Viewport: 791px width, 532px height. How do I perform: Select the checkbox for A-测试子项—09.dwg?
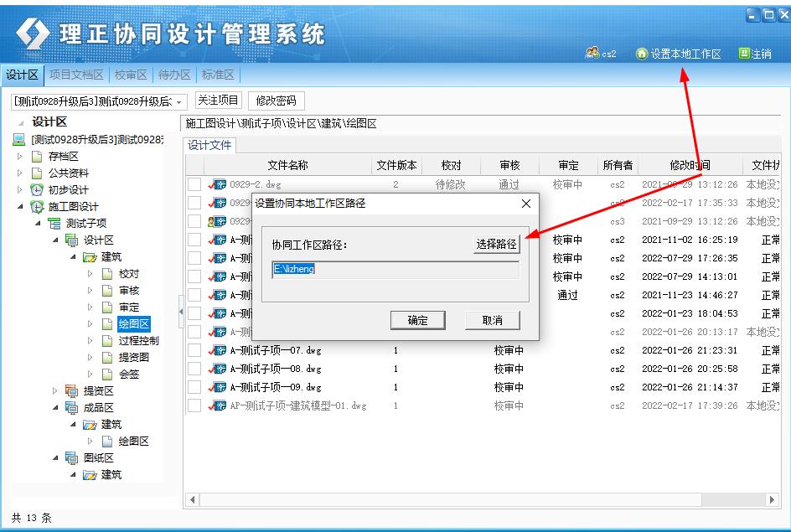(x=194, y=388)
